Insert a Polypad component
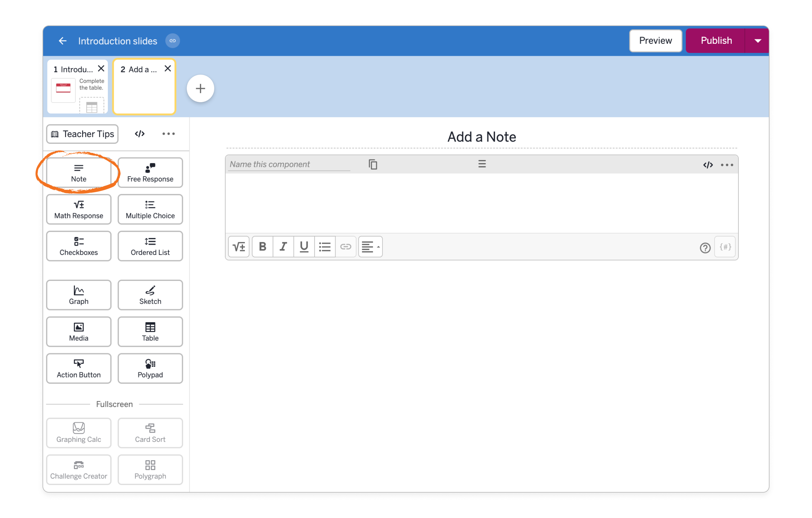The image size is (812, 518). point(150,369)
